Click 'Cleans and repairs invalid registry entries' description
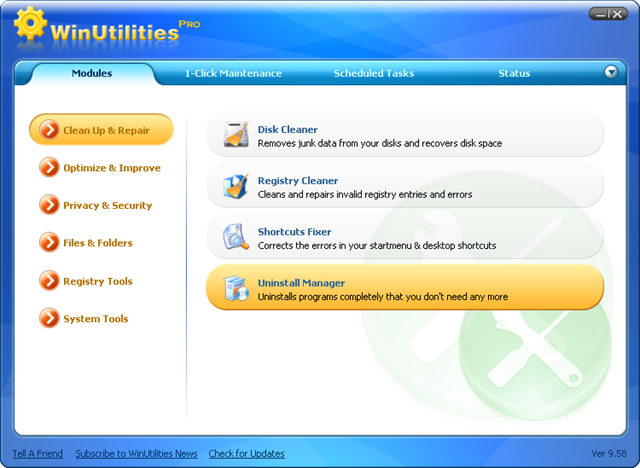 tap(365, 195)
